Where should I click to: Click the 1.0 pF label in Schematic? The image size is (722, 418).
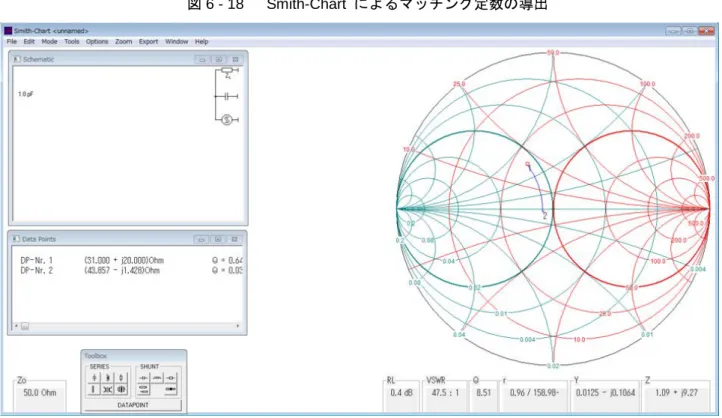tap(25, 94)
